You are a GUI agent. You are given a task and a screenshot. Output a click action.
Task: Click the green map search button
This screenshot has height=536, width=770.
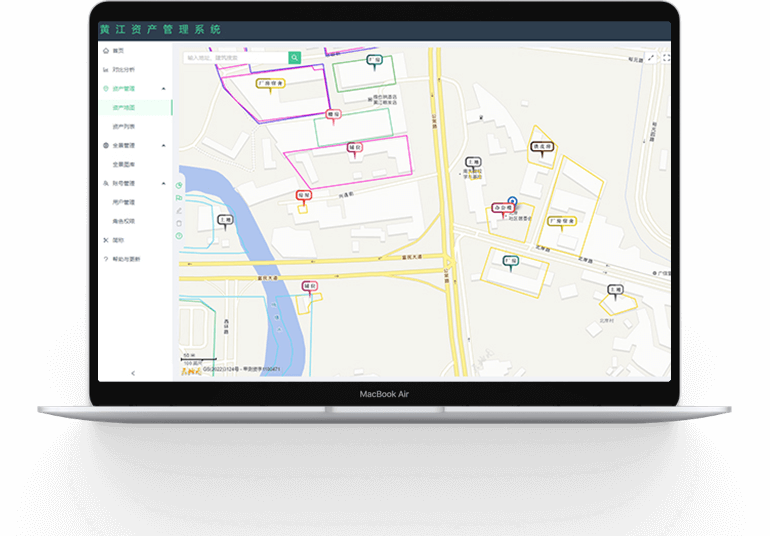pyautogui.click(x=294, y=58)
